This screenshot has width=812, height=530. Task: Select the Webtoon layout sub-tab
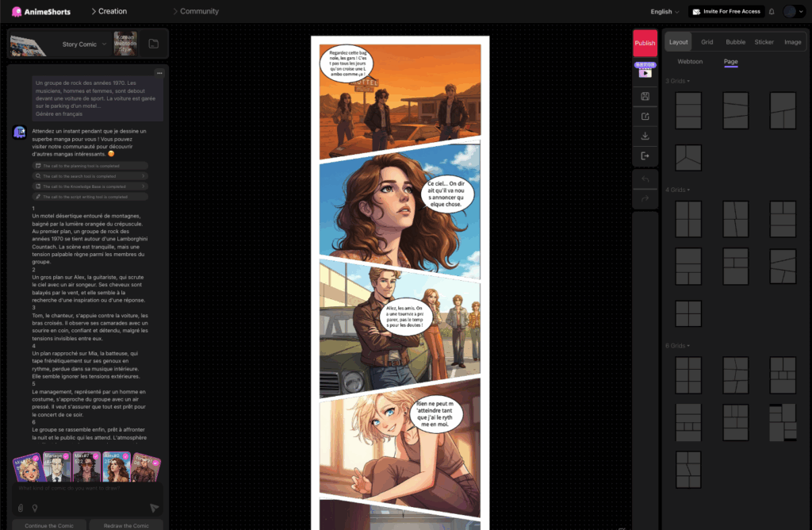pos(690,62)
